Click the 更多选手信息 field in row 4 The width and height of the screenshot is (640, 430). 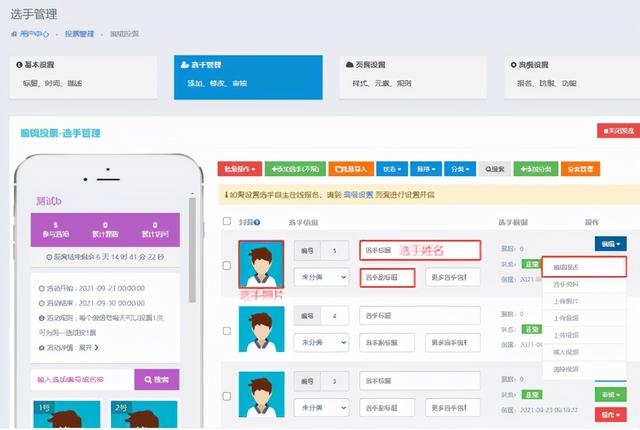pos(453,343)
